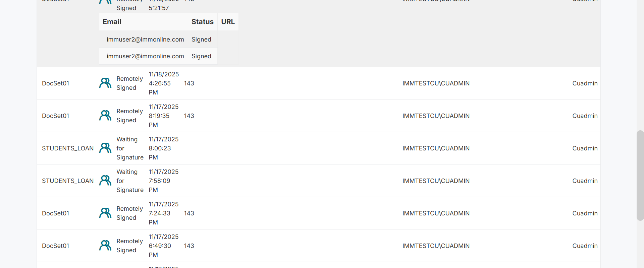This screenshot has height=268, width=644.
Task: Select DocSet01 name in the 4:26:55 PM row
Action: (x=55, y=83)
